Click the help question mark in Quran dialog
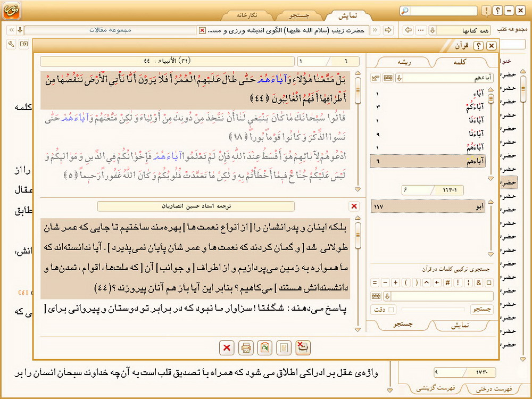 [478, 46]
